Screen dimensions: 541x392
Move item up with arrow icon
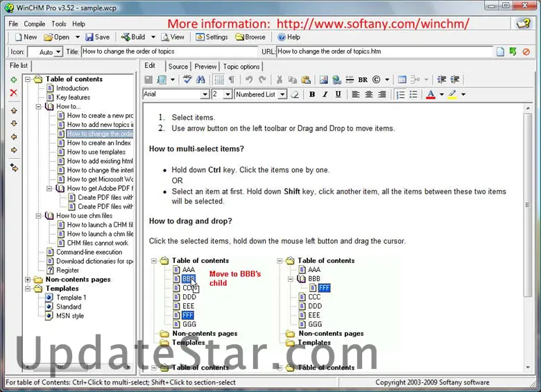(x=14, y=110)
